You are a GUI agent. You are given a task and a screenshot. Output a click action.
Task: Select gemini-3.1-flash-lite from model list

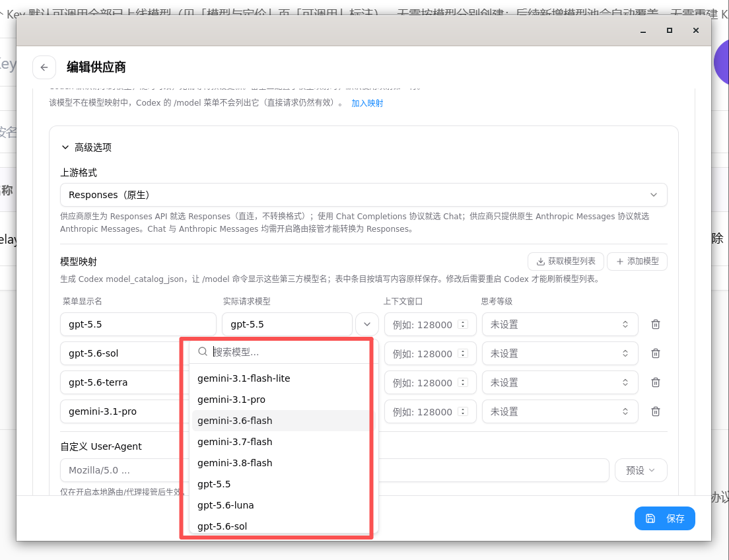281,378
